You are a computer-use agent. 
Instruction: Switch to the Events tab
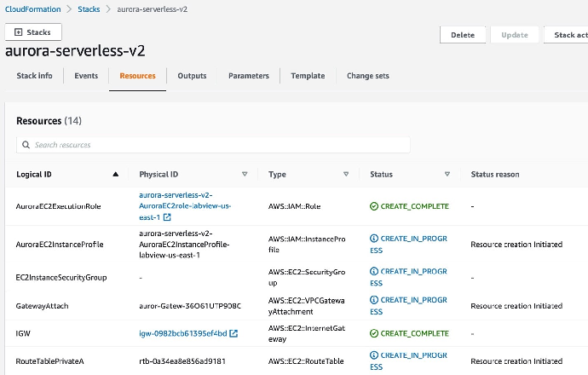pos(86,76)
